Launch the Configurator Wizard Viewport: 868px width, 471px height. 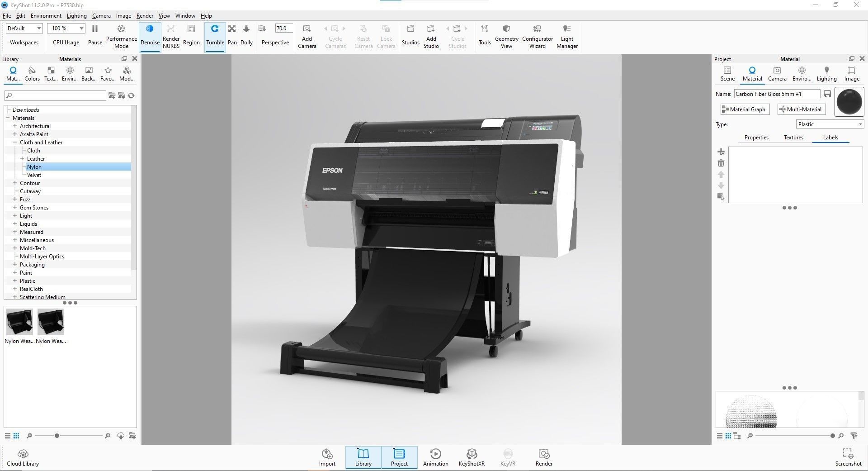tap(538, 36)
